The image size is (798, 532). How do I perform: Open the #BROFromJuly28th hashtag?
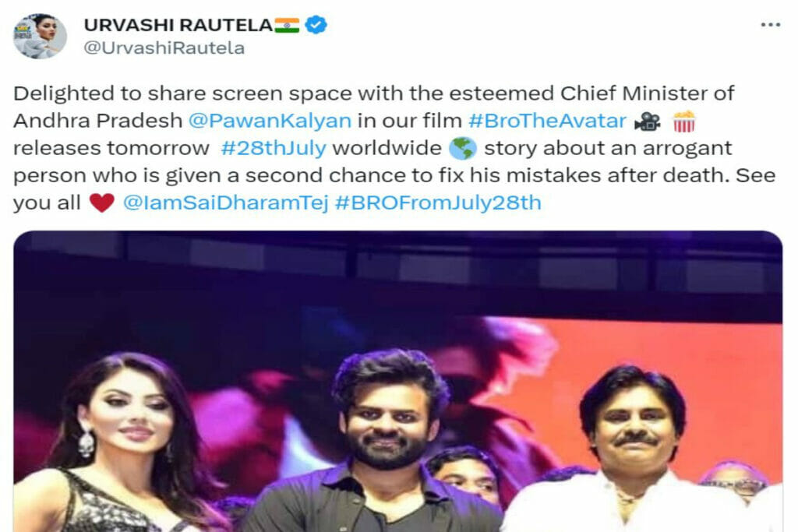(x=438, y=203)
